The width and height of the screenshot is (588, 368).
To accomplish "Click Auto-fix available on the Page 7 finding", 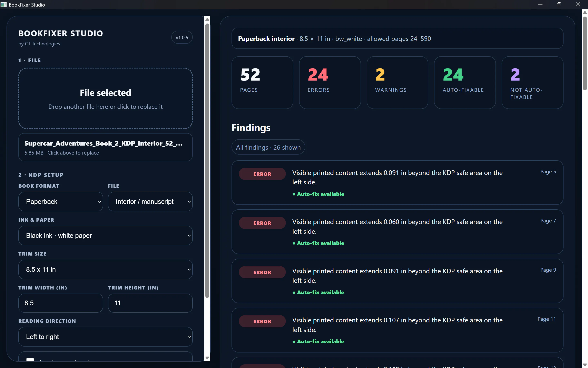I will click(x=318, y=243).
